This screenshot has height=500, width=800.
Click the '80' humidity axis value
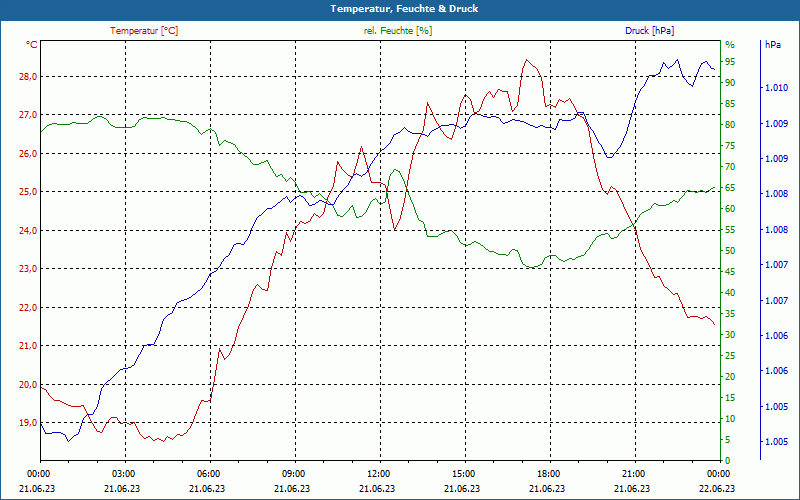pos(730,124)
